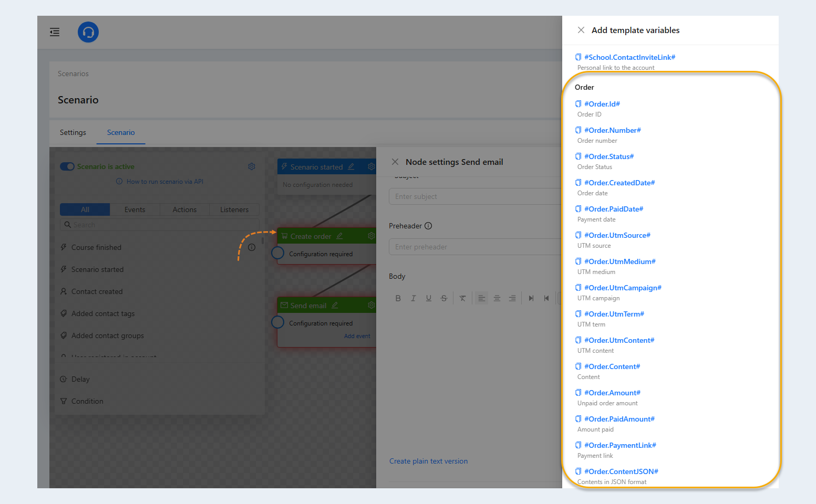The width and height of the screenshot is (816, 504).
Task: Select the Delay node item
Action: [80, 379]
